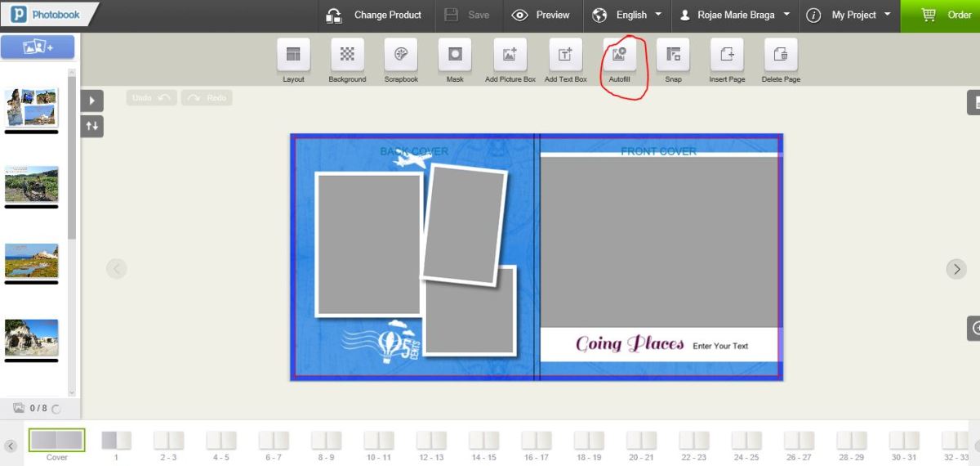The image size is (980, 466).
Task: Go to the next spread with right arrow
Action: pyautogui.click(x=955, y=269)
